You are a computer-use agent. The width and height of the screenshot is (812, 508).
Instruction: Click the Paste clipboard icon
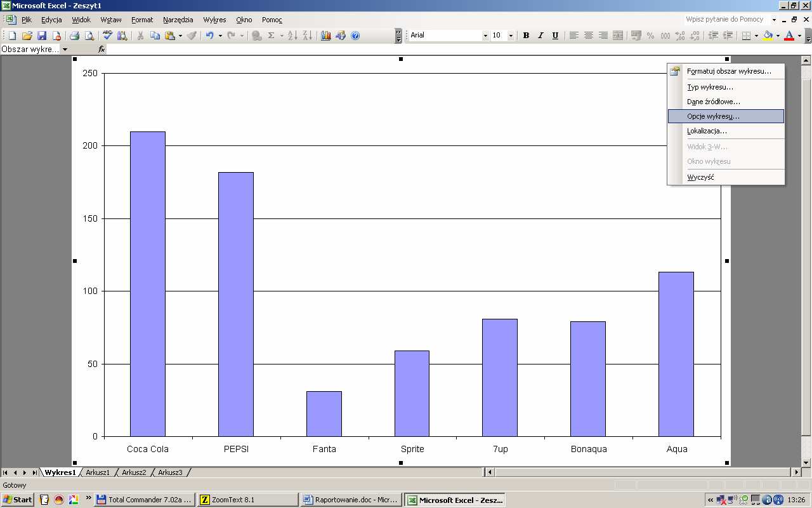(x=170, y=36)
